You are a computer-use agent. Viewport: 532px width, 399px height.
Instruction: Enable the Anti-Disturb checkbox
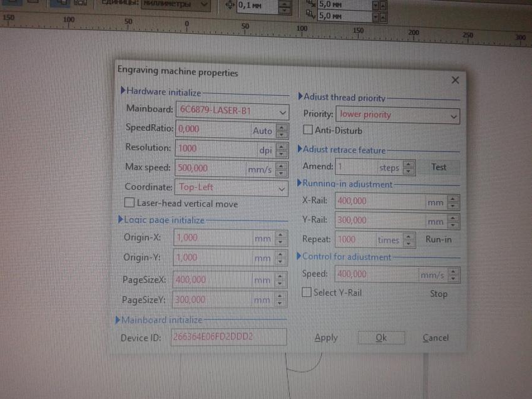308,130
